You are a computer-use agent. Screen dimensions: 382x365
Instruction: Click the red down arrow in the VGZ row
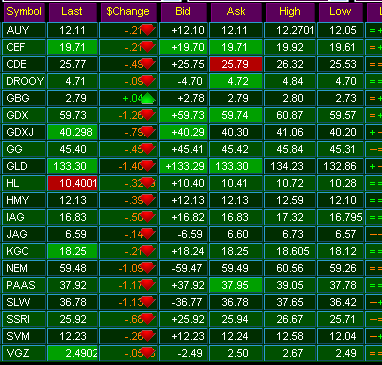coord(147,353)
